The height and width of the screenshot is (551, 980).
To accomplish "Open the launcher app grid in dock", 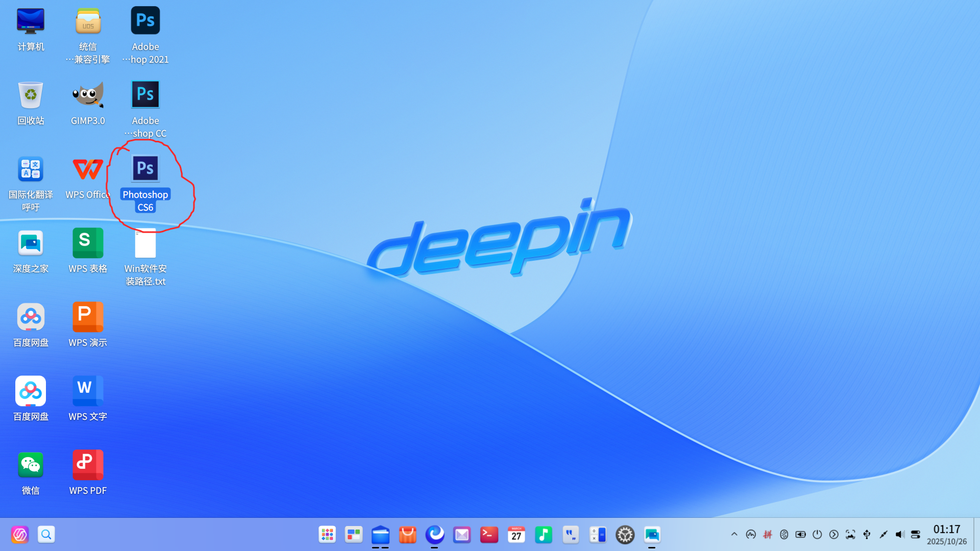I will coord(327,534).
